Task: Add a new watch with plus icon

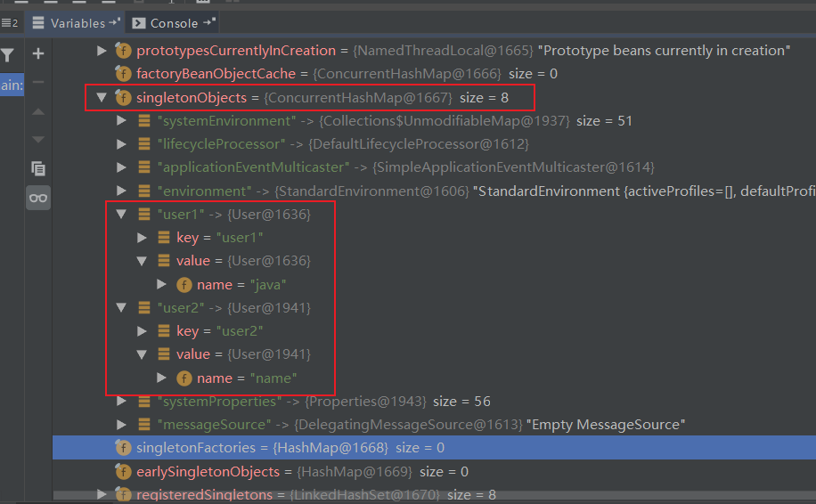Action: click(x=38, y=53)
